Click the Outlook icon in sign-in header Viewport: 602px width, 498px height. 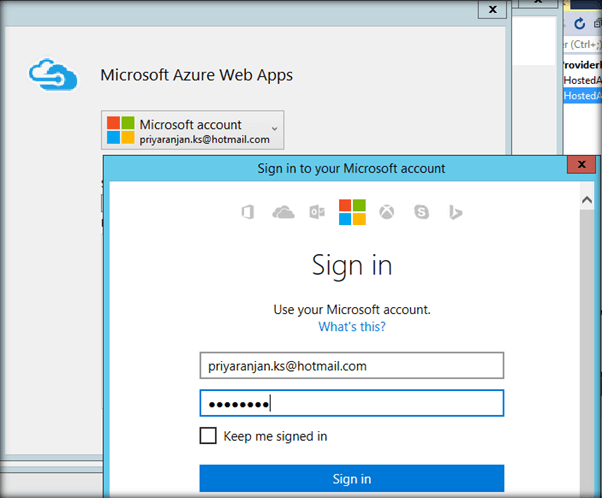(317, 212)
